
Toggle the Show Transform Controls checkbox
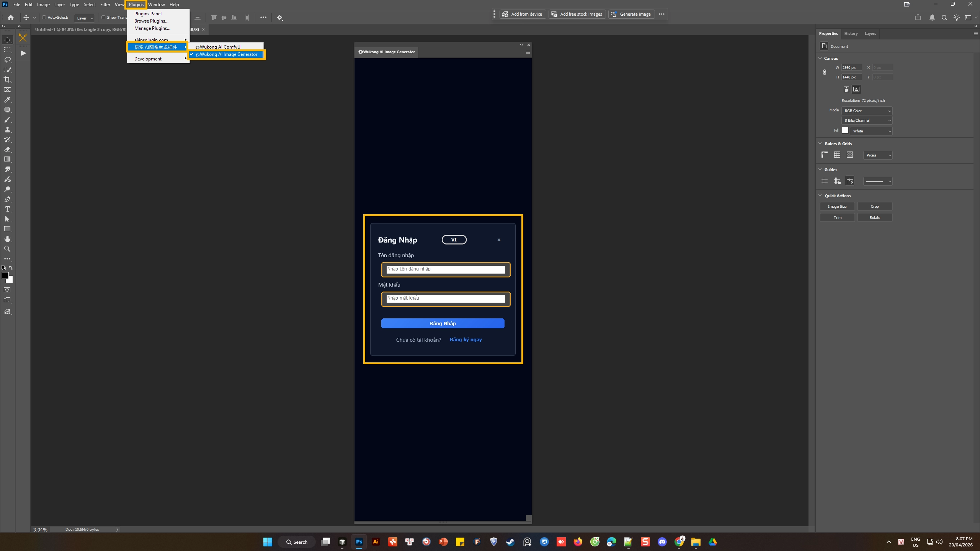[x=103, y=17]
